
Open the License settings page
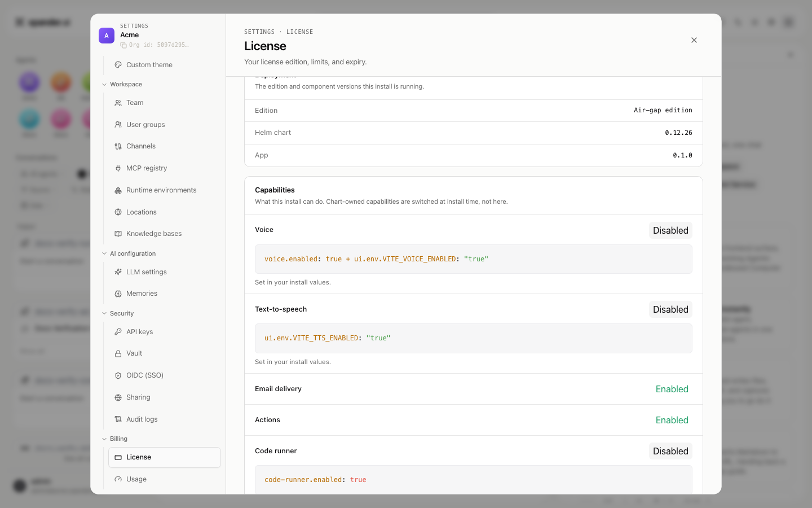click(165, 457)
